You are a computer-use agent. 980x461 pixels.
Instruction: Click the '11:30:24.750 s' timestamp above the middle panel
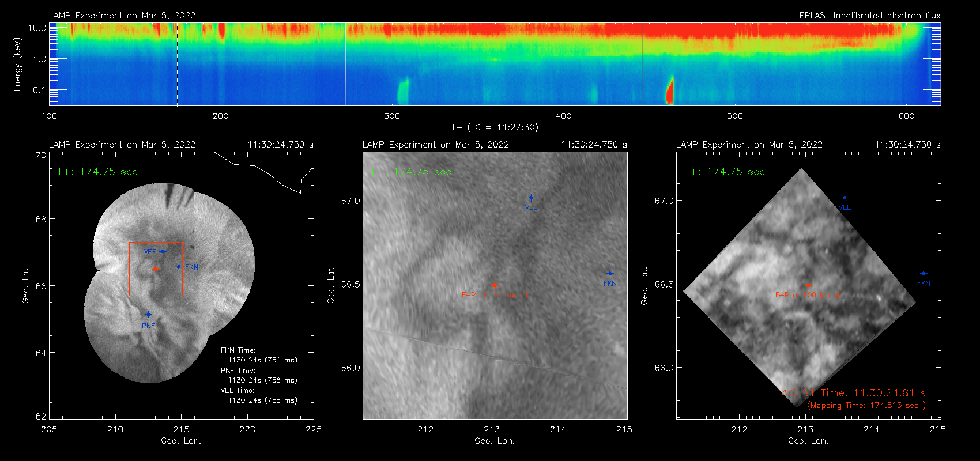pyautogui.click(x=594, y=145)
